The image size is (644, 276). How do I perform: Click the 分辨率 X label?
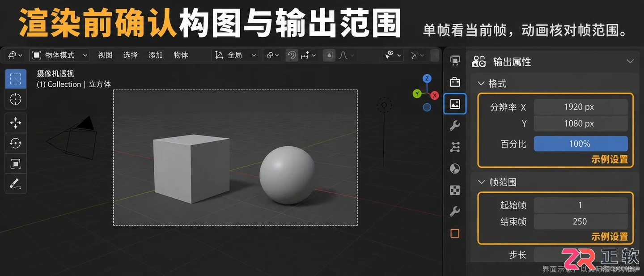click(x=508, y=108)
